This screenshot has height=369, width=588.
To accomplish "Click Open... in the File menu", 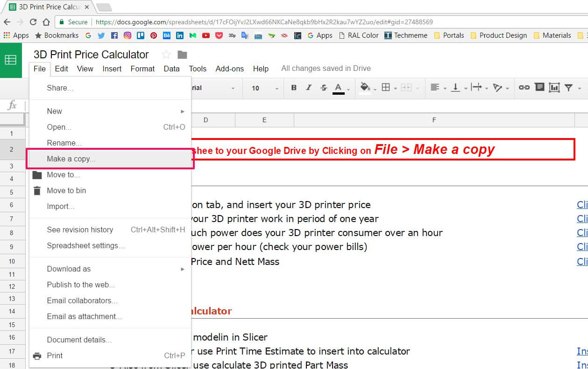I will (110, 127).
